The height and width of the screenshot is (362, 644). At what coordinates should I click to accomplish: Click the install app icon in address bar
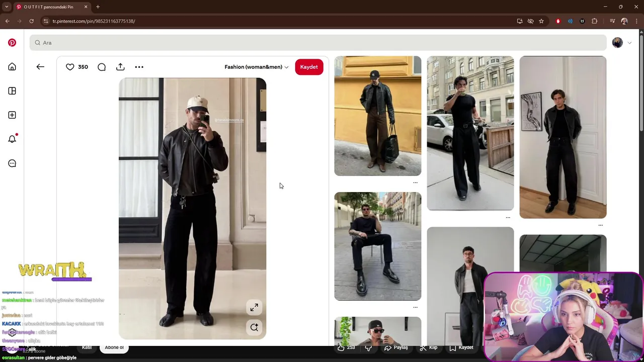[520, 21]
